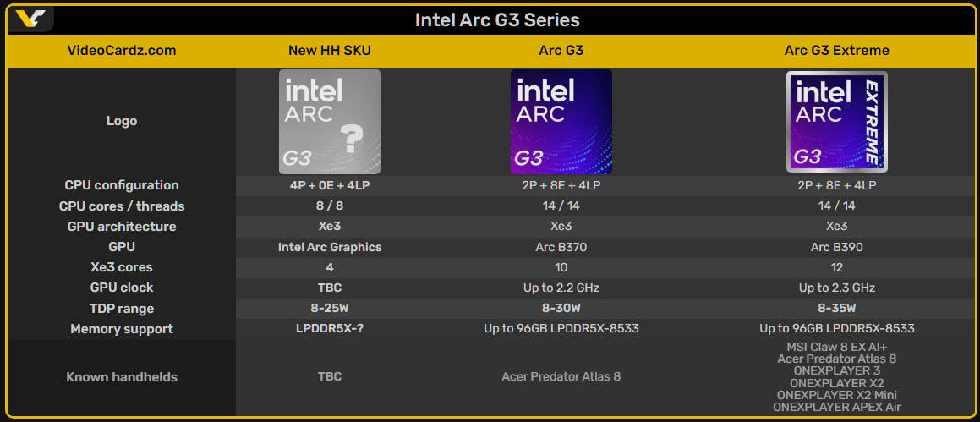The width and height of the screenshot is (980, 422).
Task: Click the Intel Arc Graphics cell
Action: click(x=330, y=248)
